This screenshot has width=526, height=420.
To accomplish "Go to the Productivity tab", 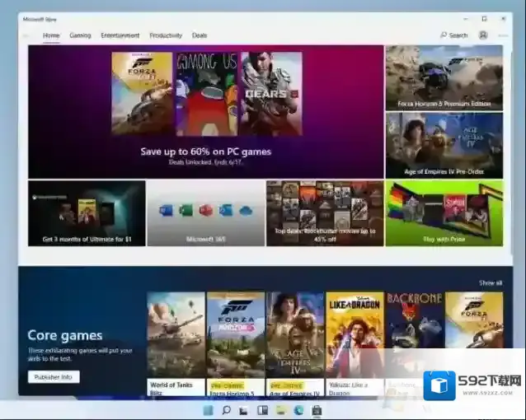I will [166, 35].
